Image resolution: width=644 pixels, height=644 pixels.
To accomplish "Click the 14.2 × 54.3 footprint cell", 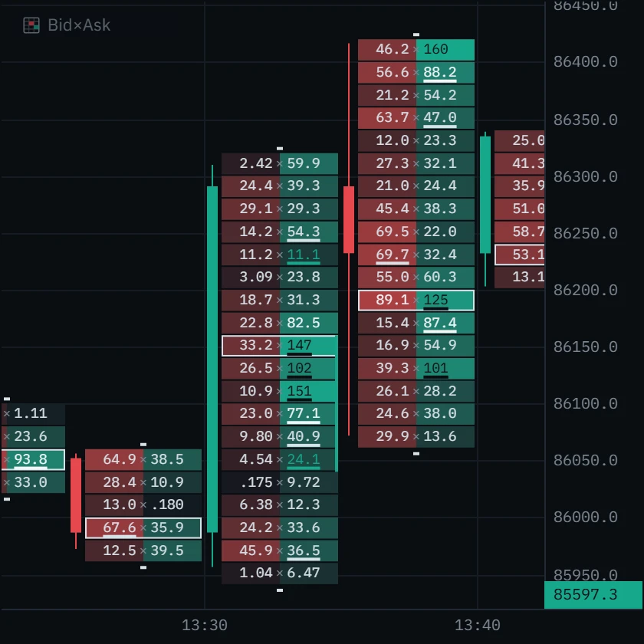I will 280,232.
